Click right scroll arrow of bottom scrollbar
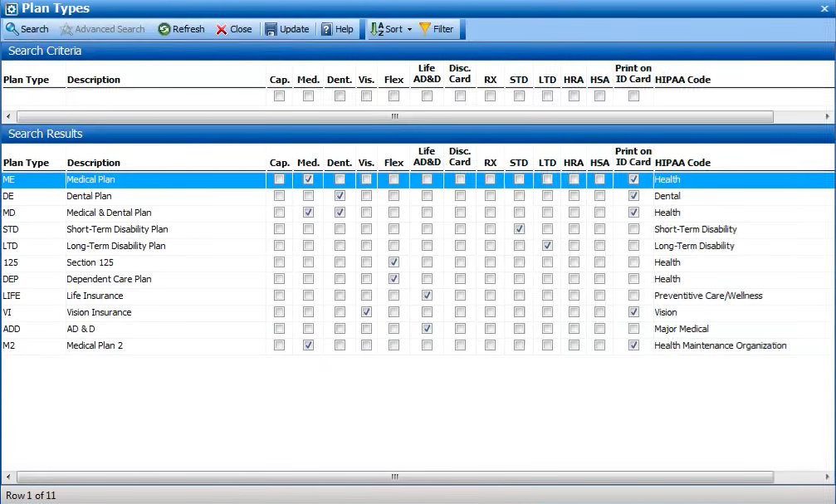Viewport: 836px width, 504px height. click(x=828, y=477)
